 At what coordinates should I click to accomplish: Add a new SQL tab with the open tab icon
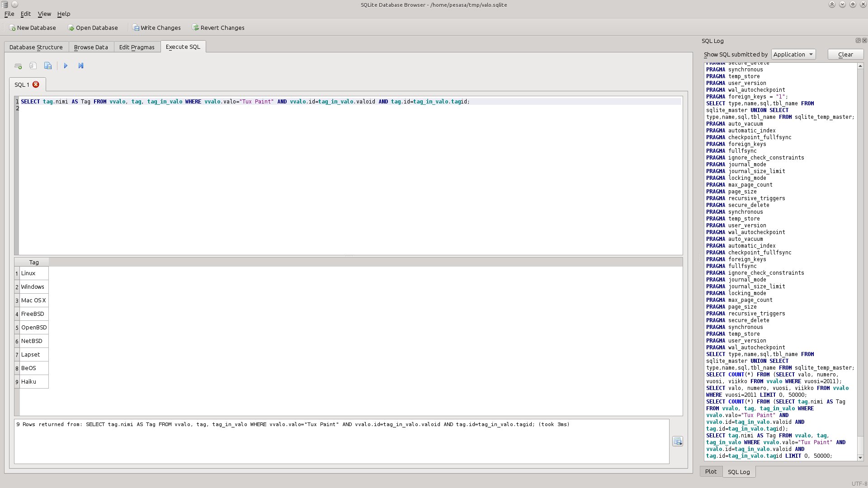(x=18, y=66)
